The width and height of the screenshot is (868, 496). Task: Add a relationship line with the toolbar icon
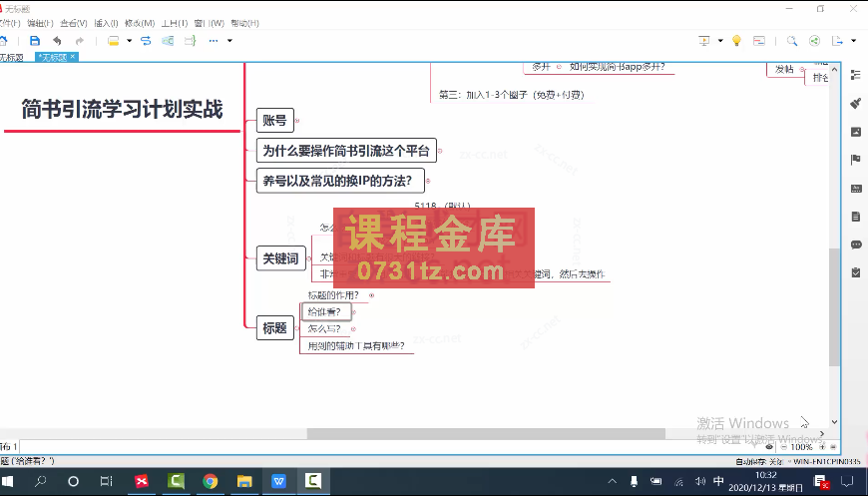pos(146,40)
